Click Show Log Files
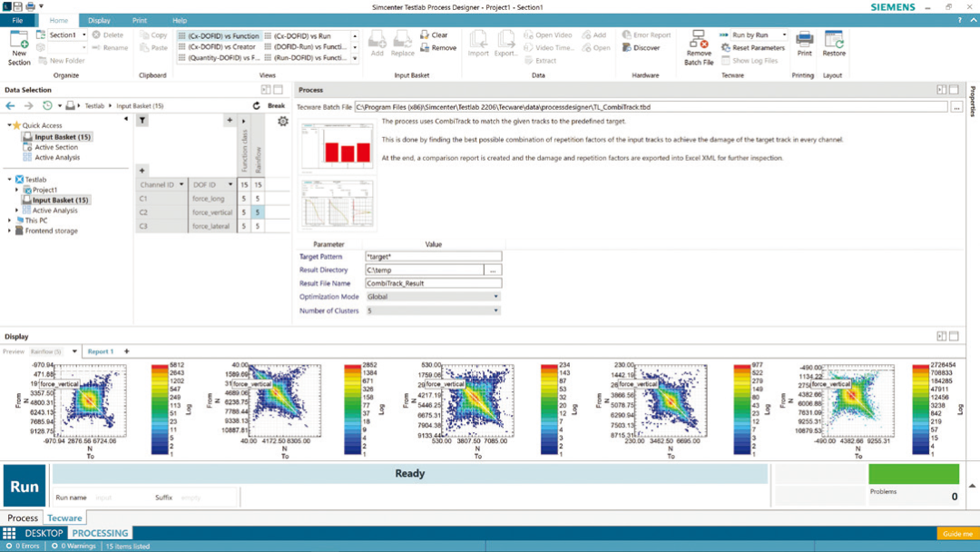The height and width of the screenshot is (552, 980). [750, 61]
